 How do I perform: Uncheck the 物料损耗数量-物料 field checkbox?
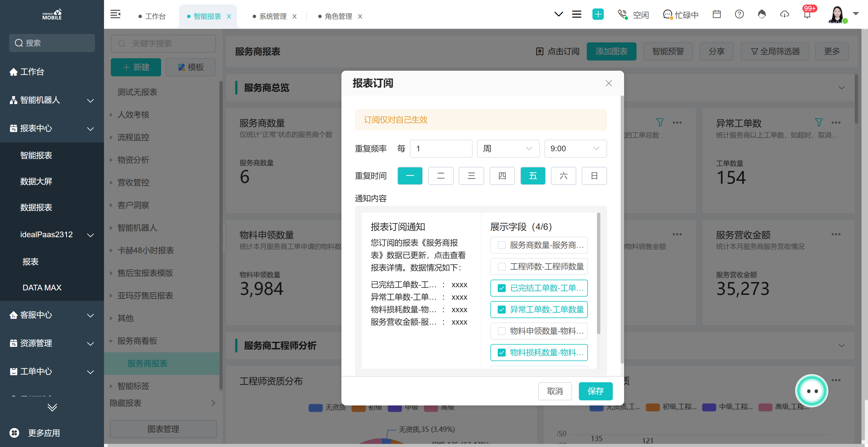click(501, 352)
